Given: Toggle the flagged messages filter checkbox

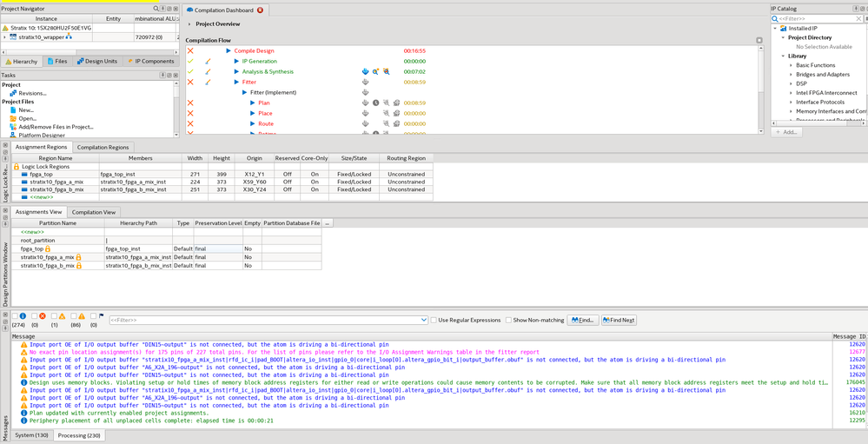Looking at the screenshot, I should (94, 315).
